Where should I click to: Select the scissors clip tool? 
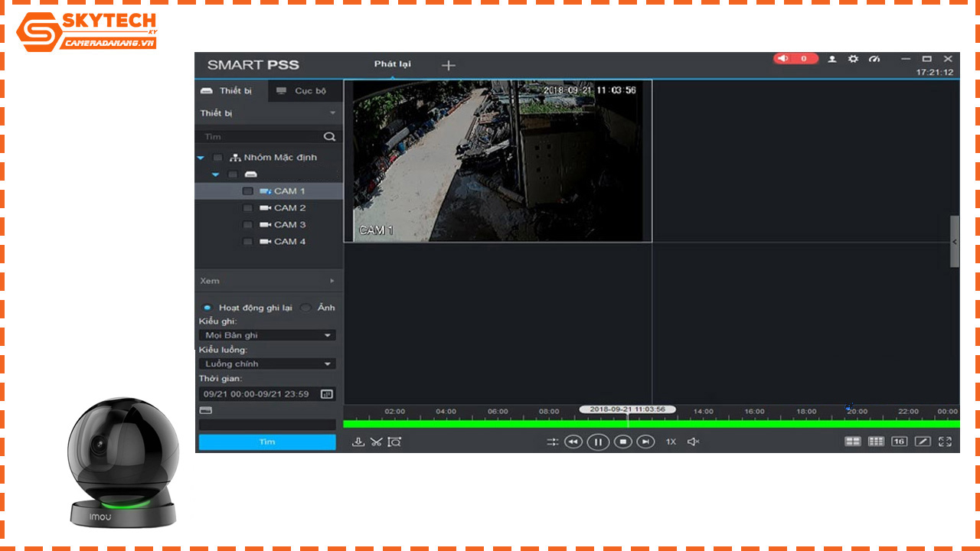(374, 442)
